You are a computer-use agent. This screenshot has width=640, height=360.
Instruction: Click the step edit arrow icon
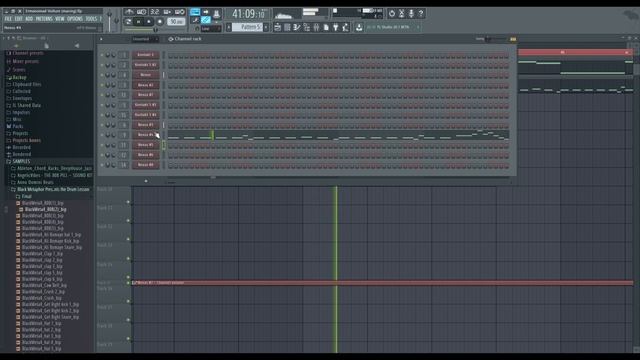206,12
